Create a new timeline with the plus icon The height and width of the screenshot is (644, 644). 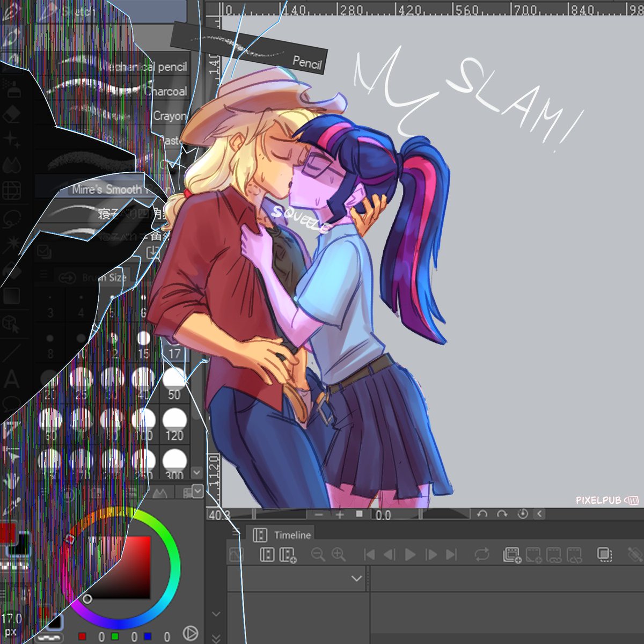pyautogui.click(x=288, y=555)
